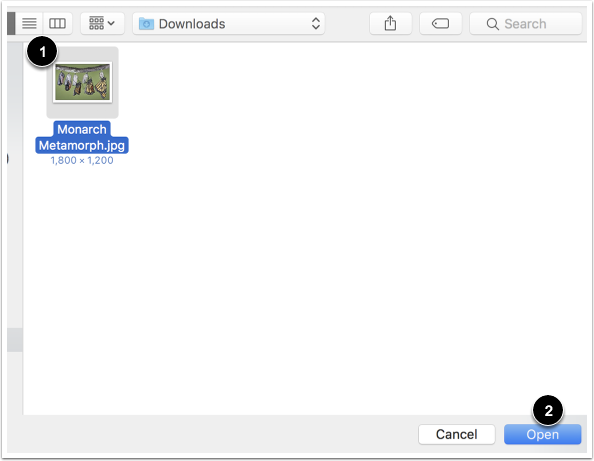
Task: Click the 1,800 × 1,200 dimensions text
Action: [x=82, y=160]
